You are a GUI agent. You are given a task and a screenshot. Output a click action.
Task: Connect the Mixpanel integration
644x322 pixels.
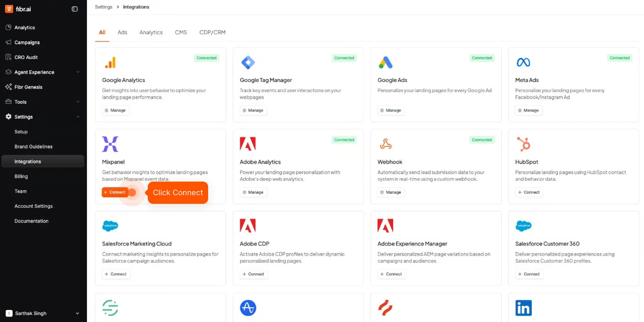[115, 192]
